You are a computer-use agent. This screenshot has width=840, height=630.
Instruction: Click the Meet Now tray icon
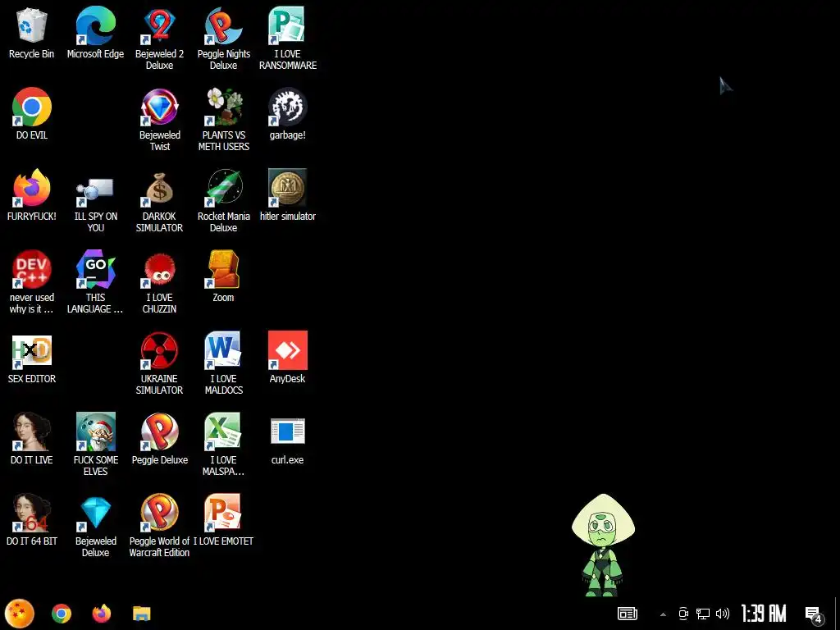tap(683, 614)
